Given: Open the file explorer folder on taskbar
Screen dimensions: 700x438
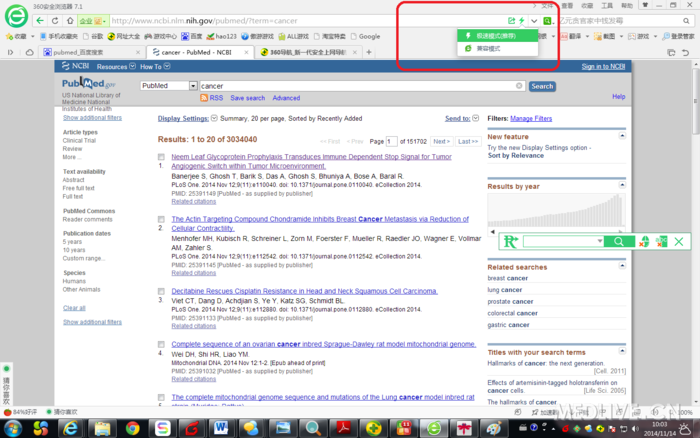Looking at the screenshot, I should (x=102, y=429).
